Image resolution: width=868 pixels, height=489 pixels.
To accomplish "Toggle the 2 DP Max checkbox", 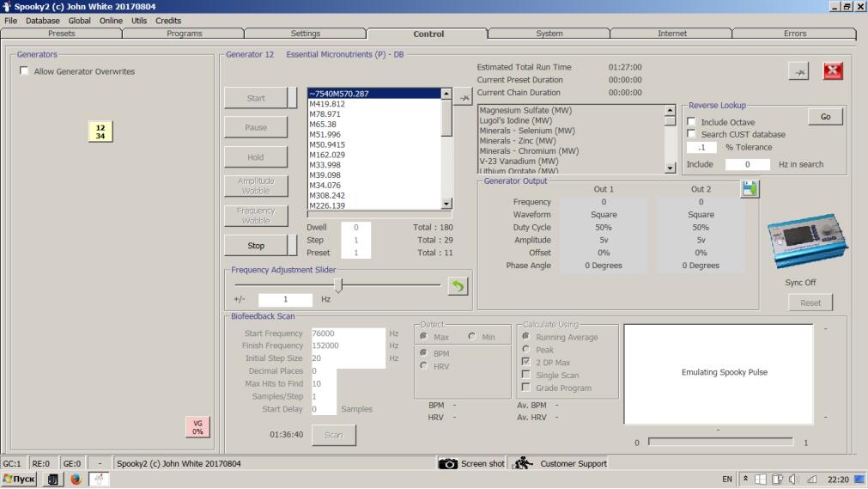I will tap(526, 362).
